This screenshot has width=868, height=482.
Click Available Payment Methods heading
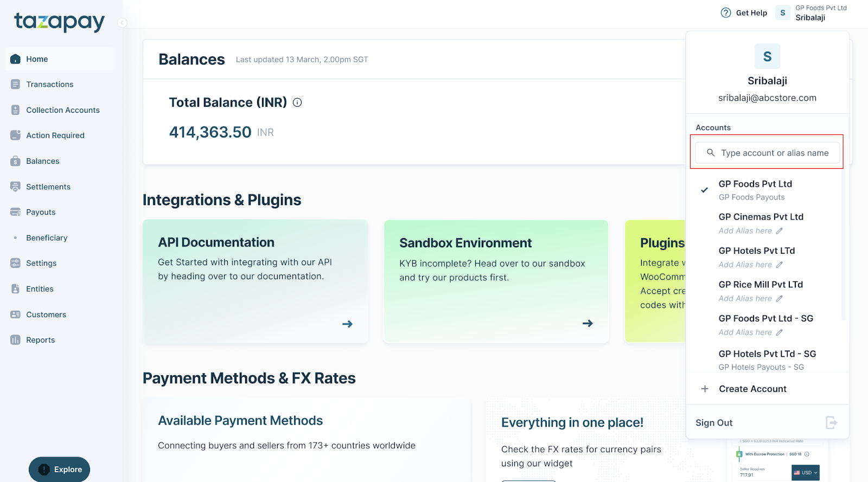coord(240,421)
